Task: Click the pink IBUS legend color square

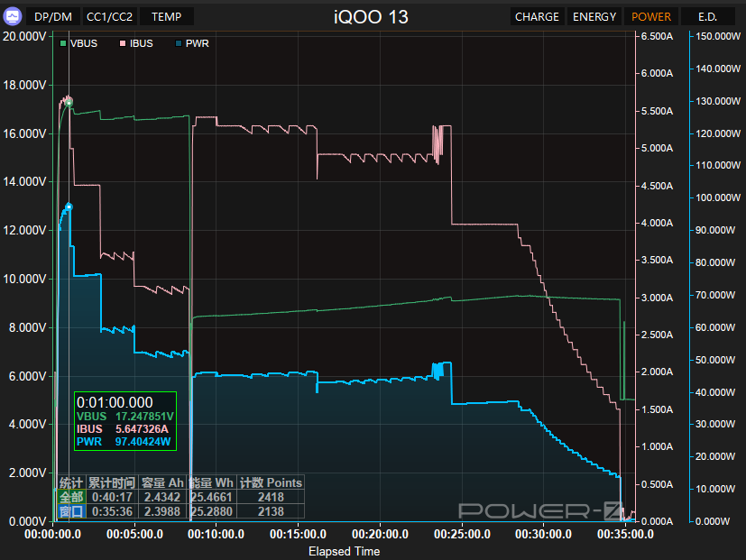Action: point(123,43)
